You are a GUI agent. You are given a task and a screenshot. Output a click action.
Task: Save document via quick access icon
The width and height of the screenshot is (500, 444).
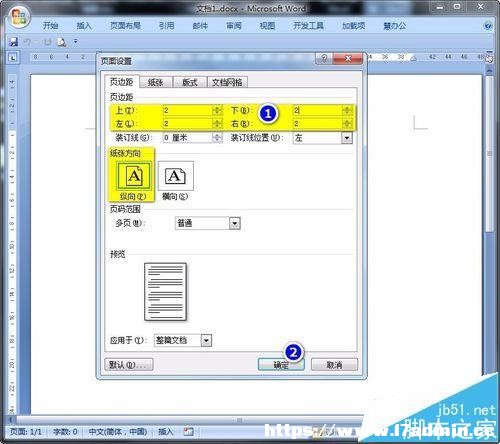[13, 42]
